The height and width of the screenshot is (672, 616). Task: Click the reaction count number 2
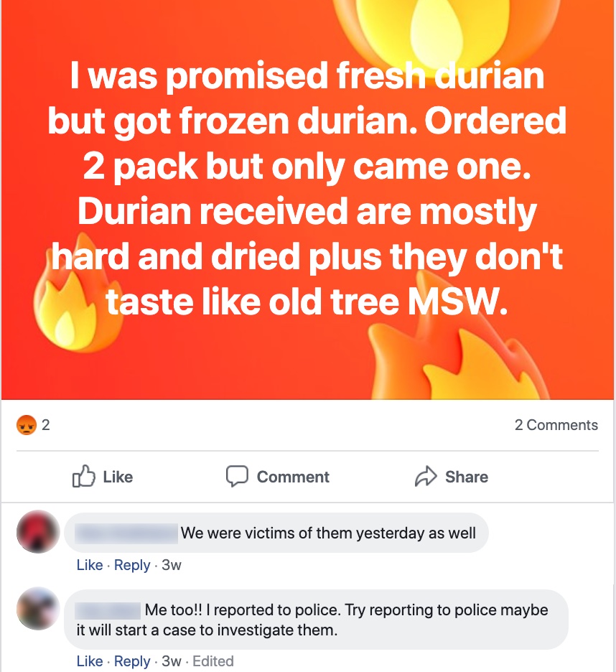point(46,425)
